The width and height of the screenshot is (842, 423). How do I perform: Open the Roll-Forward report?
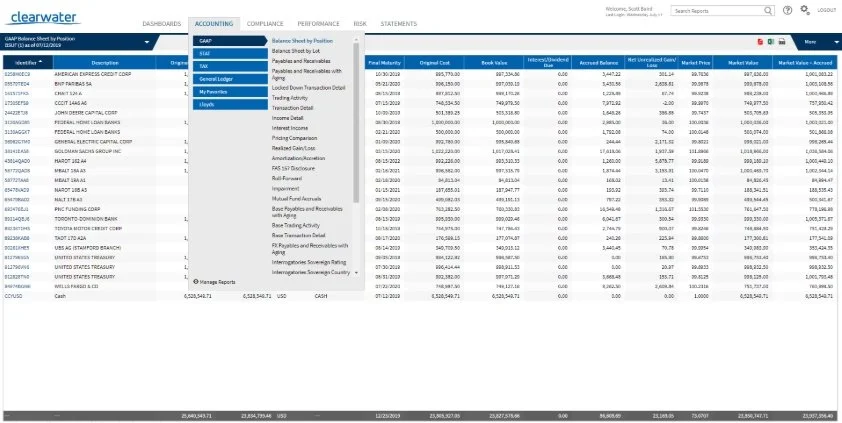coord(286,179)
